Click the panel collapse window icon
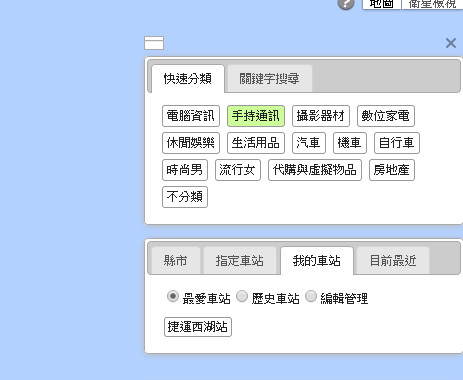This screenshot has height=380, width=463. 154,43
